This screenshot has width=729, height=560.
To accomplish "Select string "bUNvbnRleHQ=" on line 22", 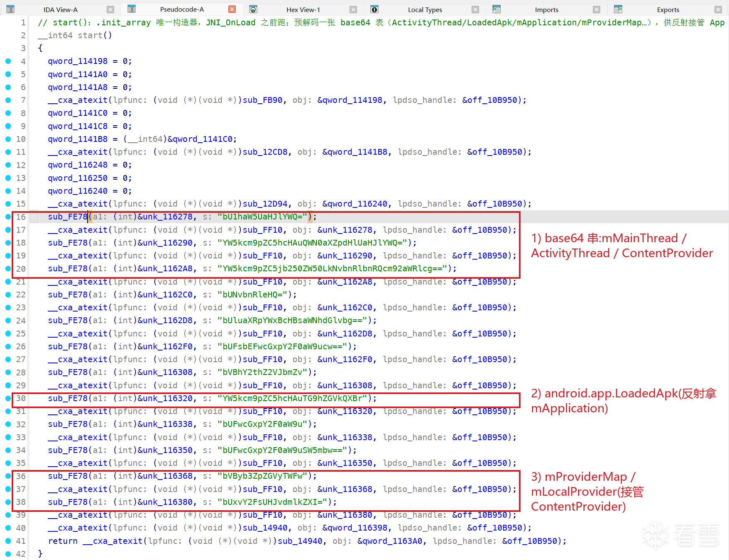I will pyautogui.click(x=252, y=295).
